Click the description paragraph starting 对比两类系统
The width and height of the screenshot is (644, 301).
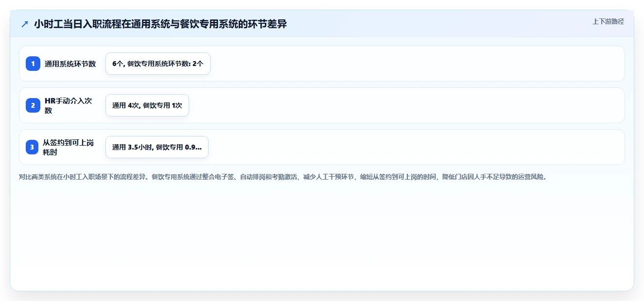tap(283, 177)
